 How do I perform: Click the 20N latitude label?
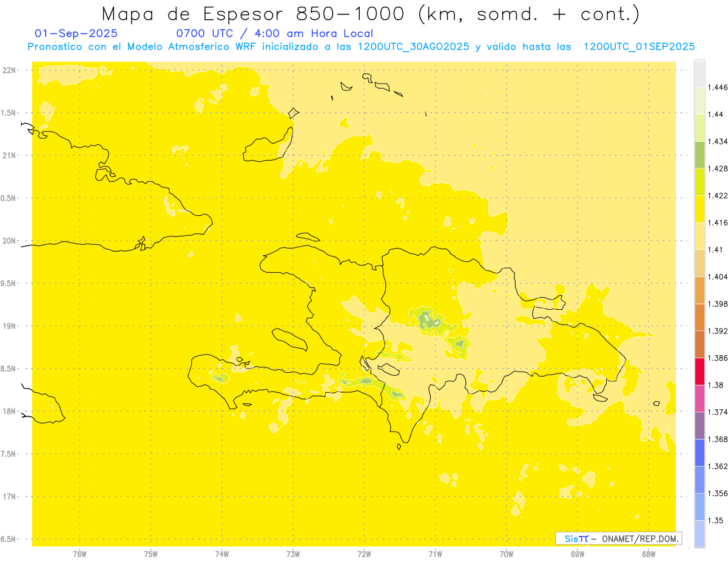(x=10, y=241)
